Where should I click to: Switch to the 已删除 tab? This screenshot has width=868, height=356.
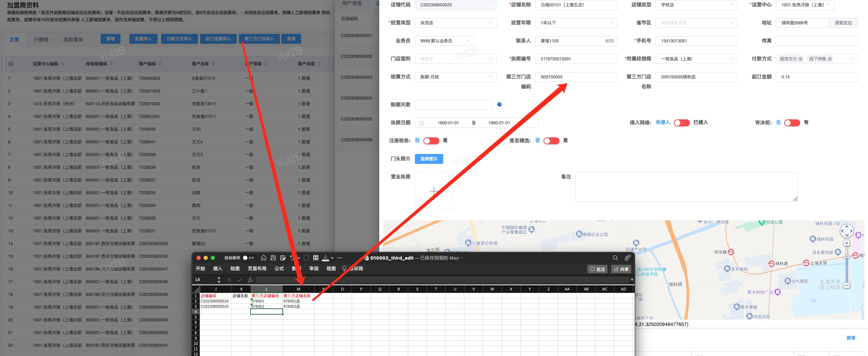pyautogui.click(x=41, y=40)
